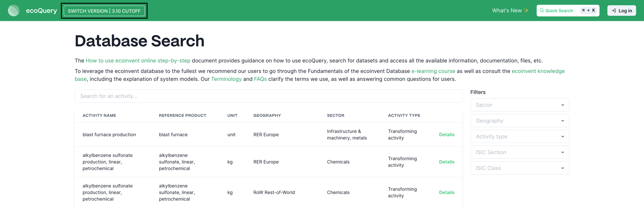This screenshot has width=644, height=207.
Task: Open Quick Search
Action: coord(559,10)
